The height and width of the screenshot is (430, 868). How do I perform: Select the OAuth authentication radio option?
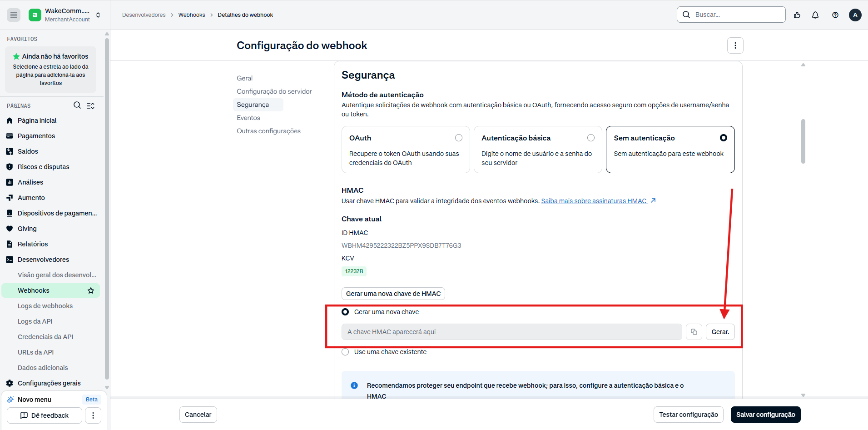coord(459,138)
